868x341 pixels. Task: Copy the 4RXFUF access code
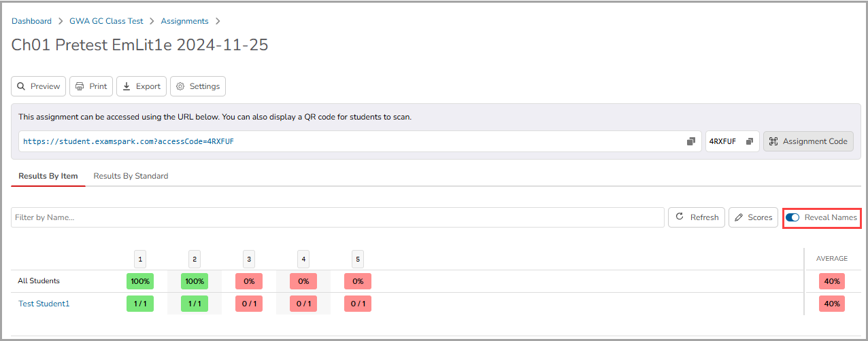(x=750, y=141)
